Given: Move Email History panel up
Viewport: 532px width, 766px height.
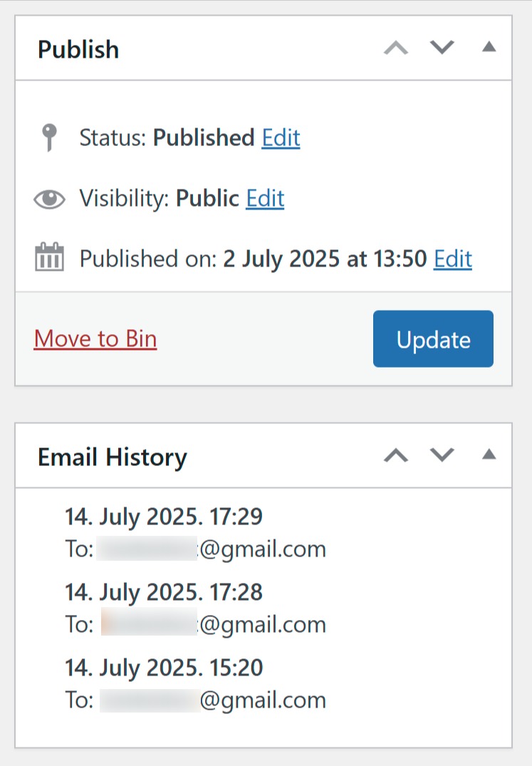Looking at the screenshot, I should [396, 455].
